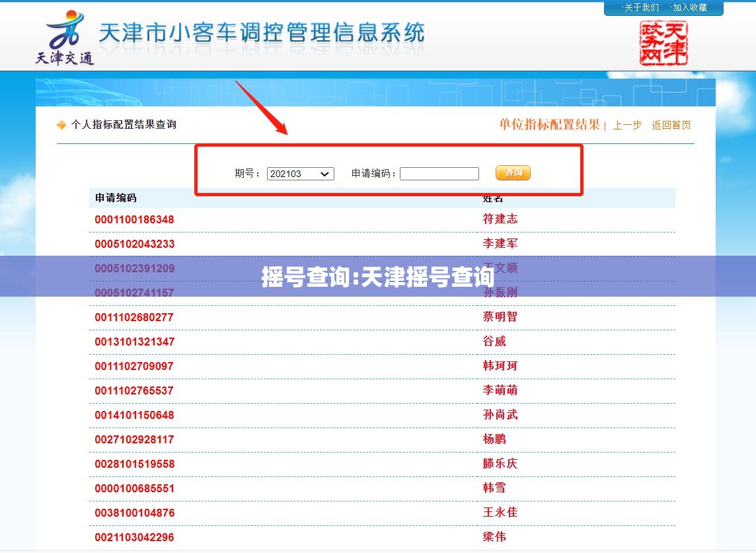Image resolution: width=756 pixels, height=553 pixels.
Task: Click the name 梁伟
Action: (494, 536)
